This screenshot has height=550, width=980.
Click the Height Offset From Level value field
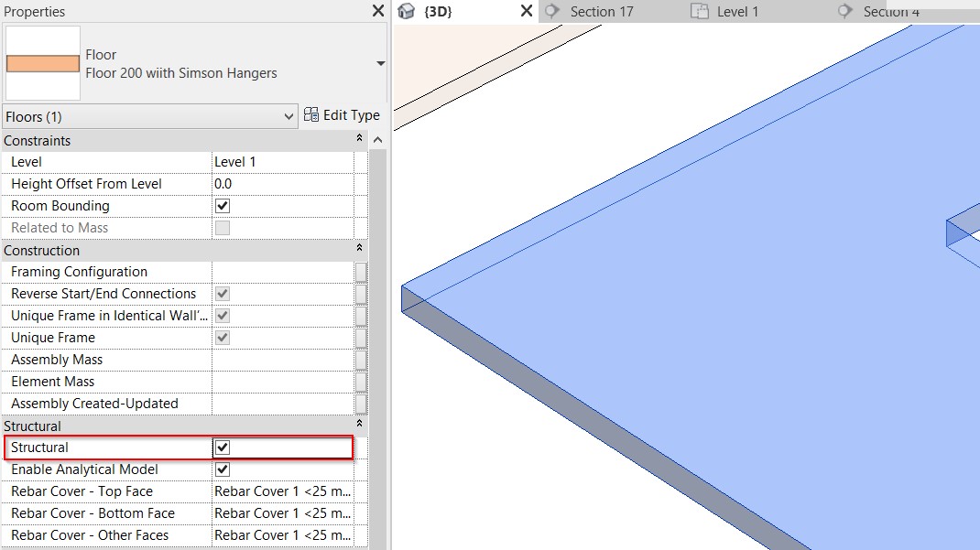(282, 184)
